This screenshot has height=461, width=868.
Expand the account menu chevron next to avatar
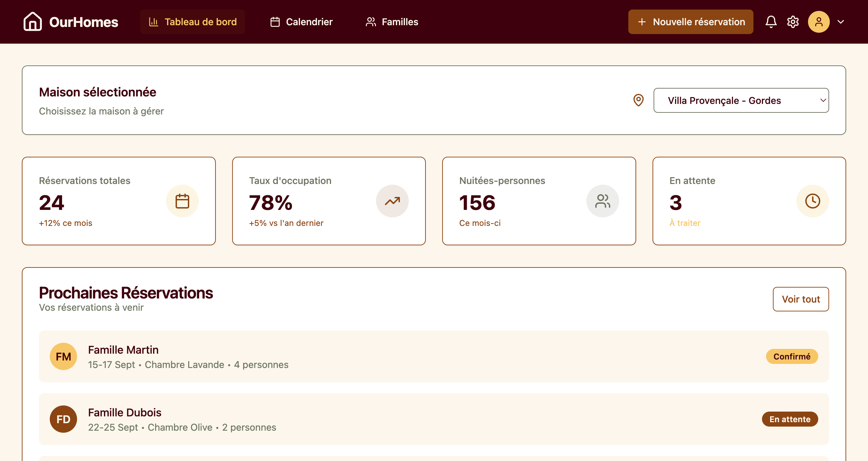[x=841, y=22]
